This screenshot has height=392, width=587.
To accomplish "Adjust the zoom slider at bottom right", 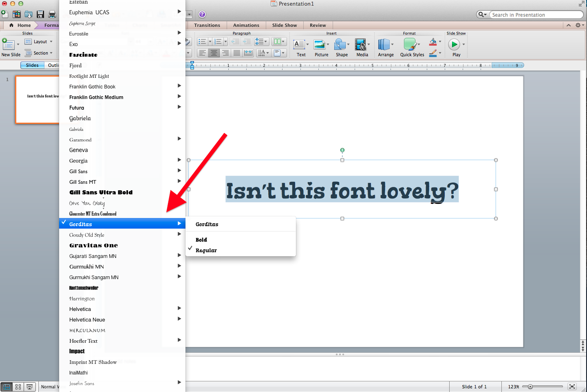I will 530,386.
